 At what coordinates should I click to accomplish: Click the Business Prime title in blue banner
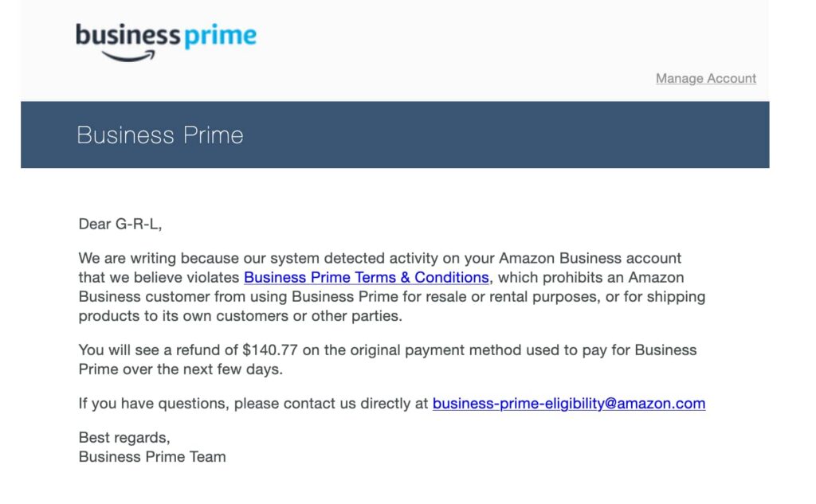click(160, 135)
